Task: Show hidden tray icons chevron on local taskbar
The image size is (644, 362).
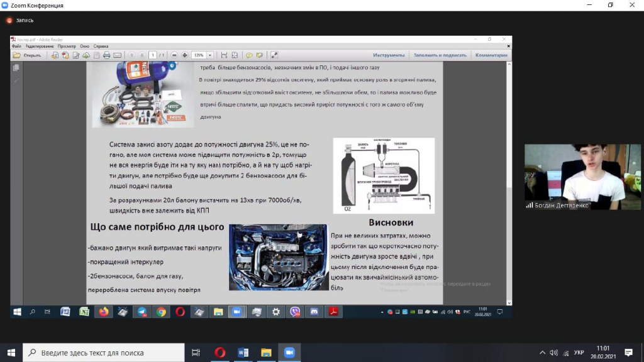Action: (x=543, y=353)
